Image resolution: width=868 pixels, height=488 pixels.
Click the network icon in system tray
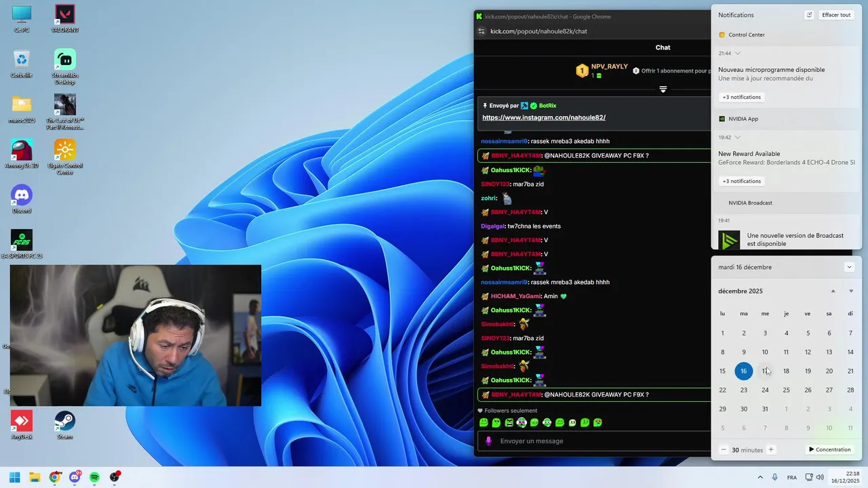point(809,477)
